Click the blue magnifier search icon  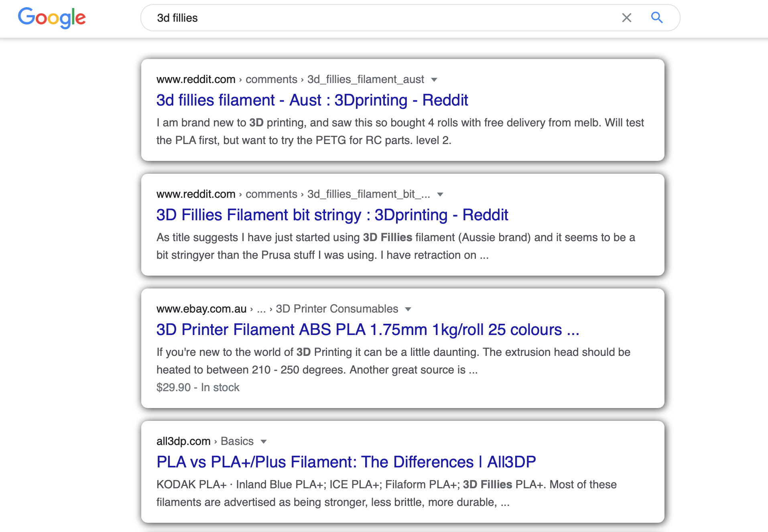pyautogui.click(x=657, y=18)
